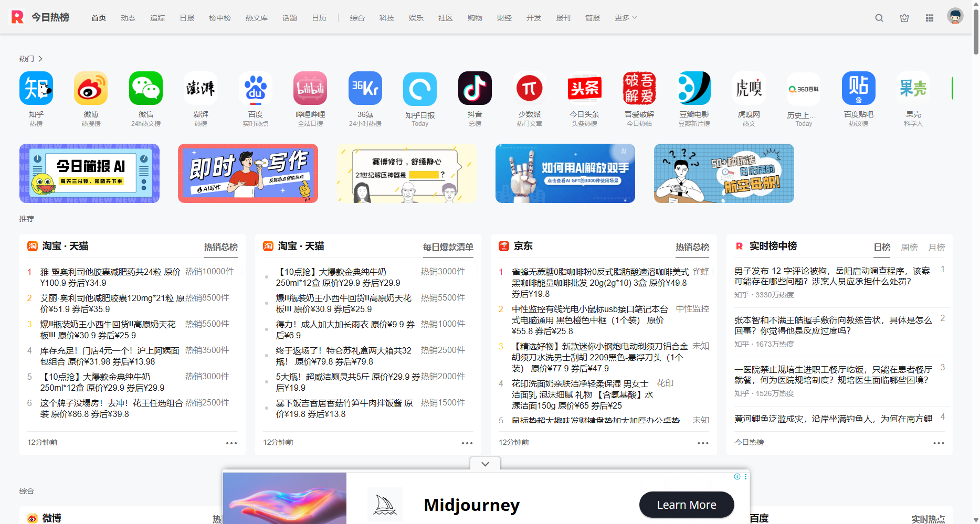Expand the 热门 section arrow

click(40, 59)
